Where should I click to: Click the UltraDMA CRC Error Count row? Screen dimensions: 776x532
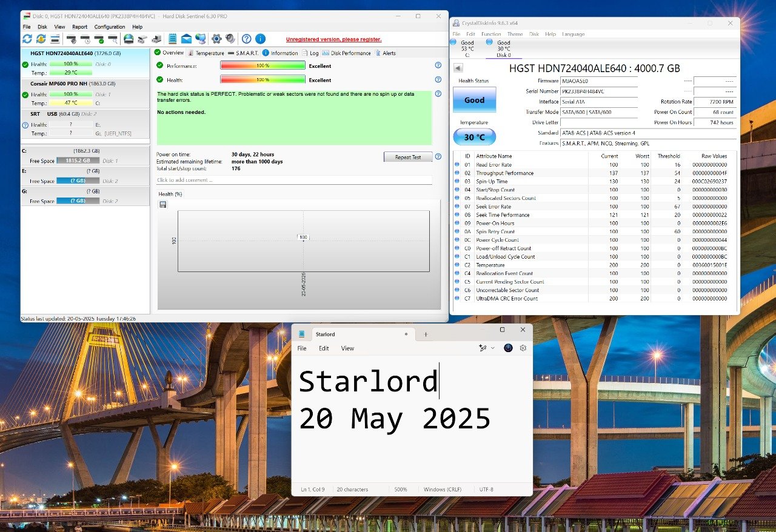click(595, 298)
